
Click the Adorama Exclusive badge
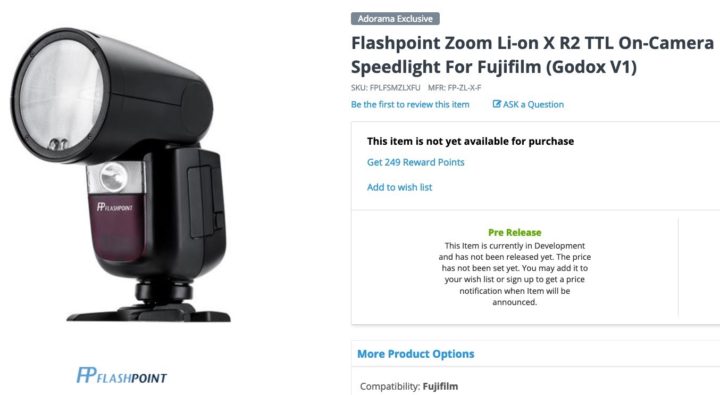tap(395, 19)
